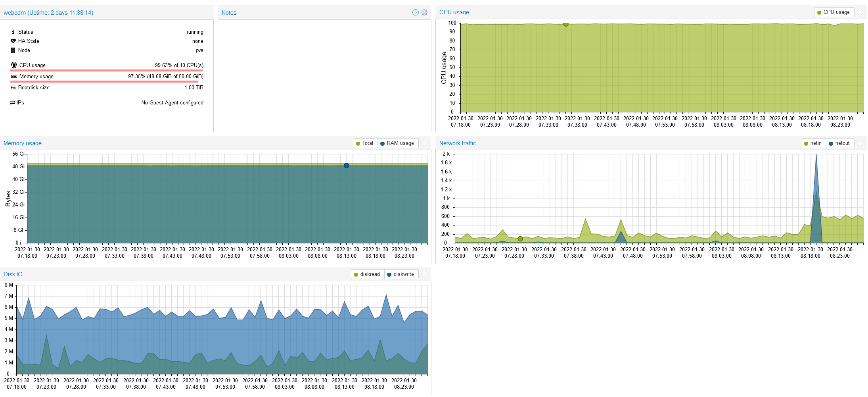Image resolution: width=868 pixels, height=397 pixels.
Task: Click the undo-zoom icon on CPU usage chart
Action: coord(860,12)
